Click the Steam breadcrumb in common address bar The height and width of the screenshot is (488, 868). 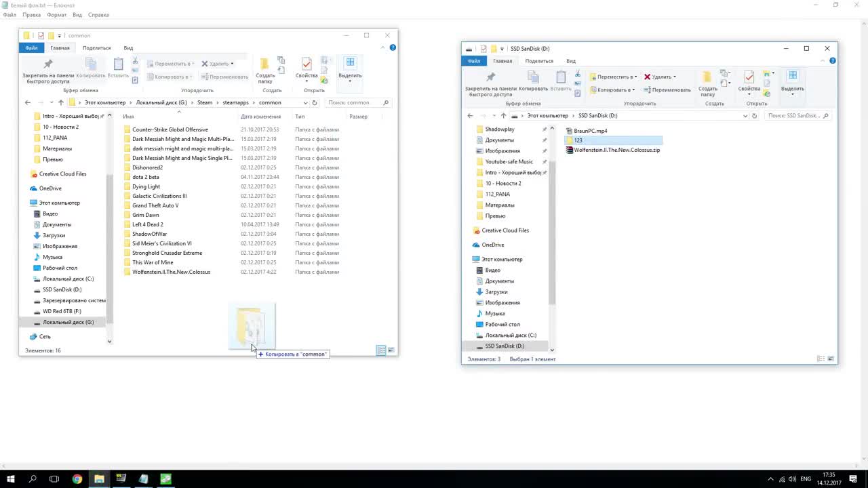pos(205,102)
